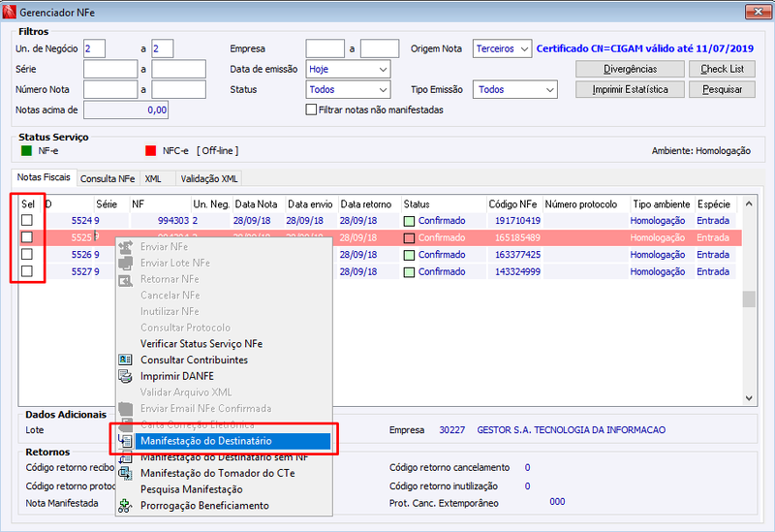The image size is (775, 532).
Task: Enable Filtrar notas não manifestadas
Action: click(x=311, y=110)
